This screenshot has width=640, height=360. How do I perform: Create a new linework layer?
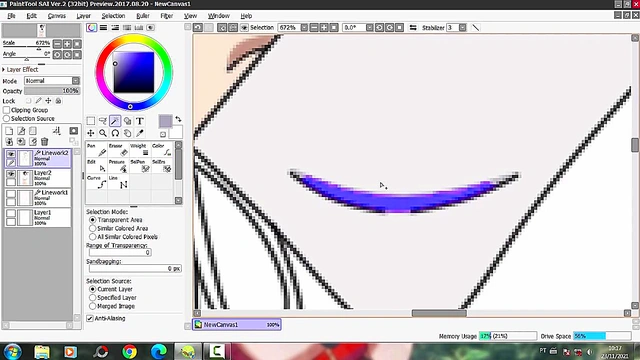[x=21, y=131]
